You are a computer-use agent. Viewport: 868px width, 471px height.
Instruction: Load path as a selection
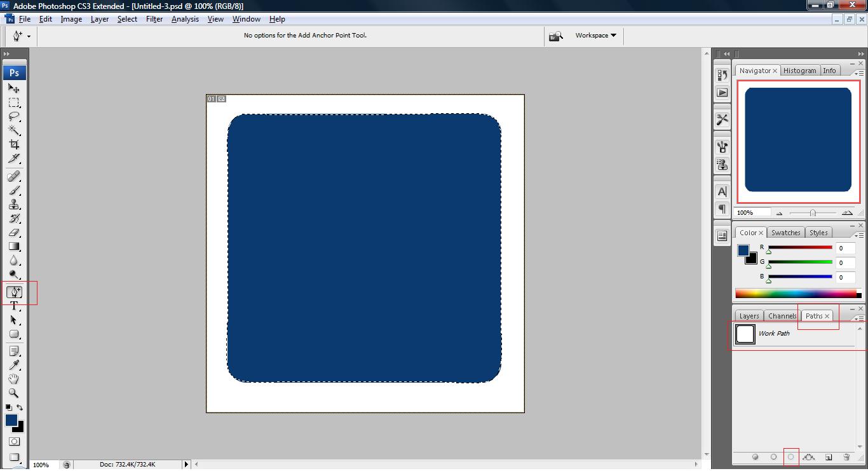pos(791,457)
